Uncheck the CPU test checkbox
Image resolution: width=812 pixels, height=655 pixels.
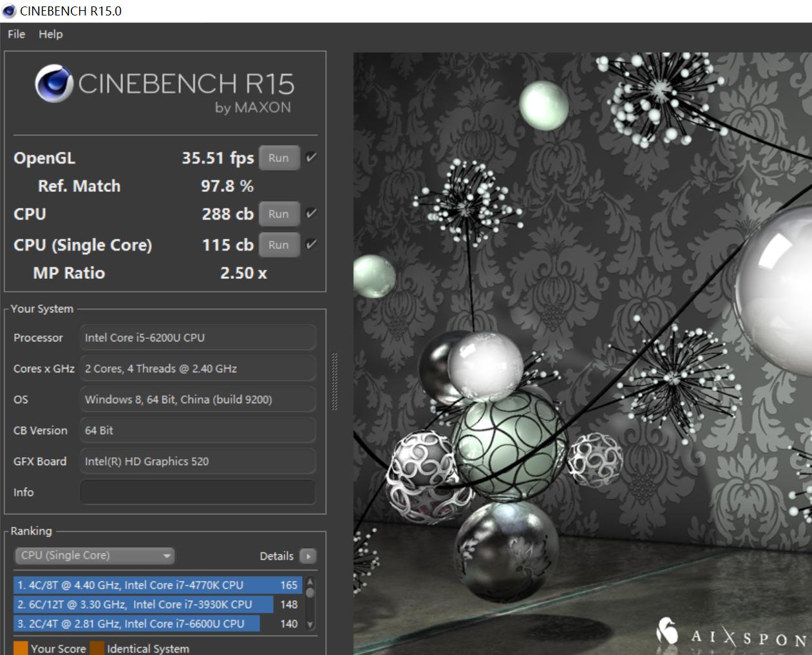(x=312, y=214)
